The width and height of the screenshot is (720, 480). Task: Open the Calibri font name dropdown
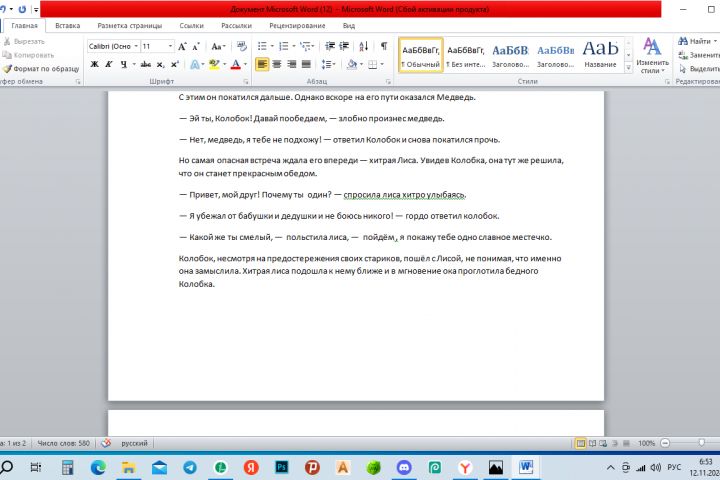(136, 46)
